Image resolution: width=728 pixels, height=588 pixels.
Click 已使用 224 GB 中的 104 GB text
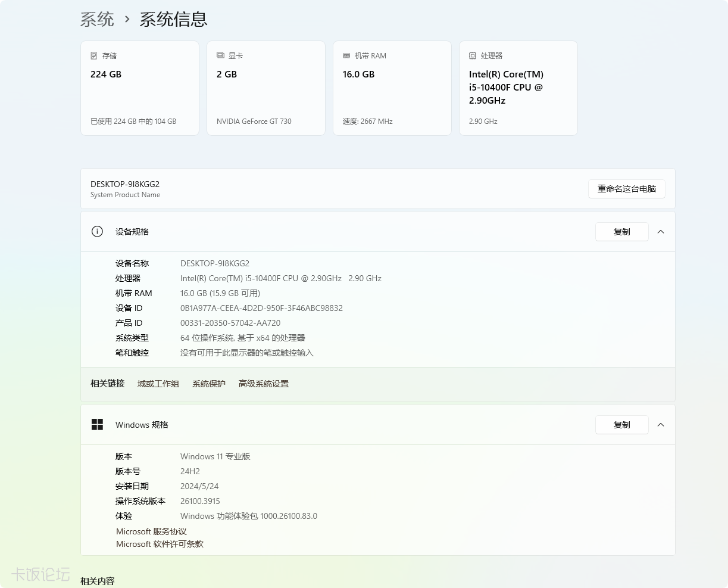tap(133, 121)
